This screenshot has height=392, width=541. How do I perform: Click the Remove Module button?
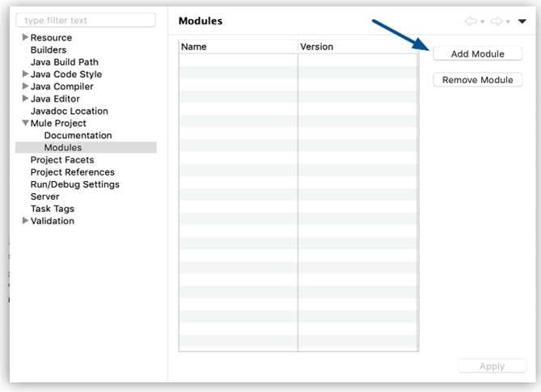477,80
